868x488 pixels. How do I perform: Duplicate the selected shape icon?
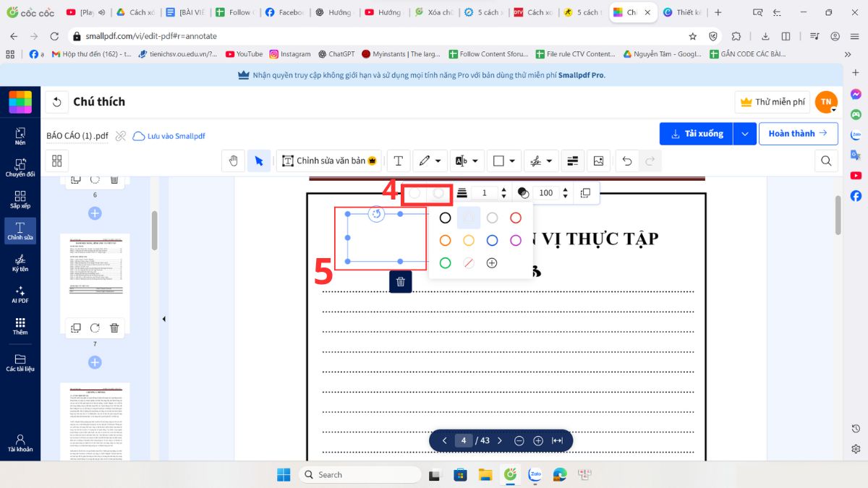[x=586, y=193]
